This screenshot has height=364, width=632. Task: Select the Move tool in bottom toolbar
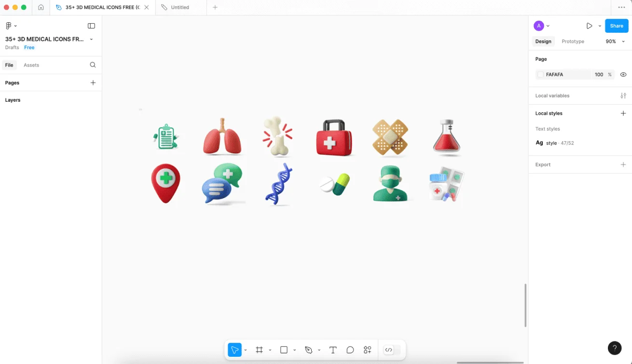tap(234, 350)
